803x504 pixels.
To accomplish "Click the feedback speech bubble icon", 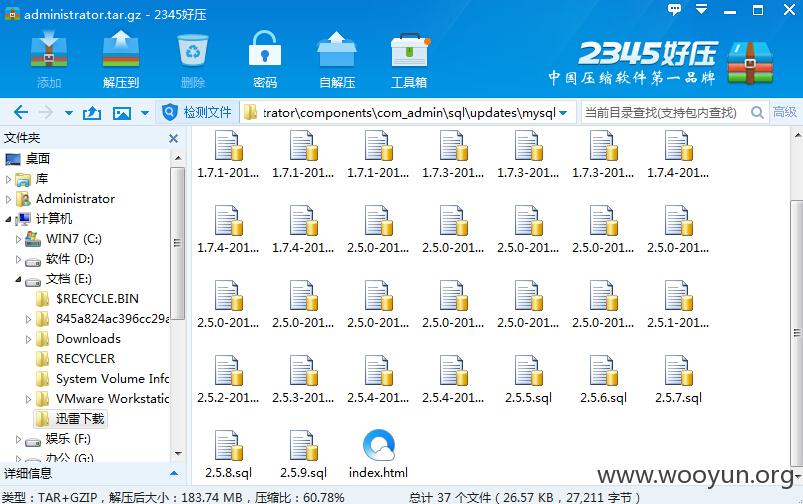I will [674, 10].
